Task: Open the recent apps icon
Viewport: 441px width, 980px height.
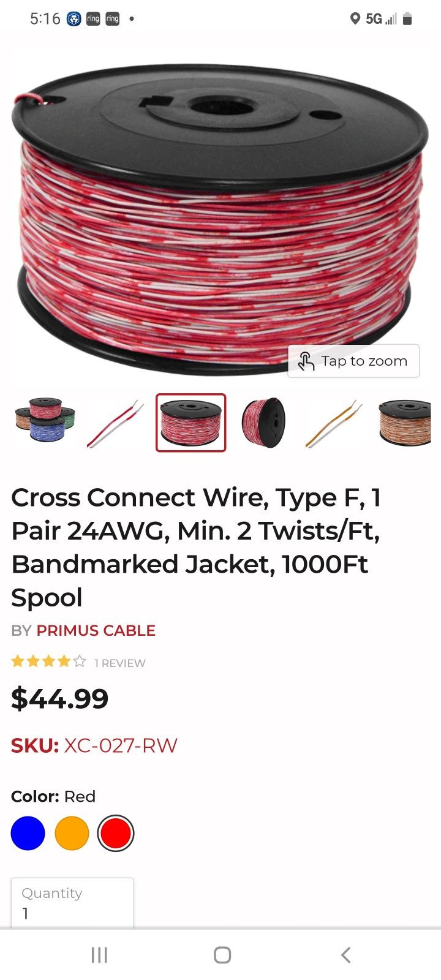Action: [x=99, y=954]
